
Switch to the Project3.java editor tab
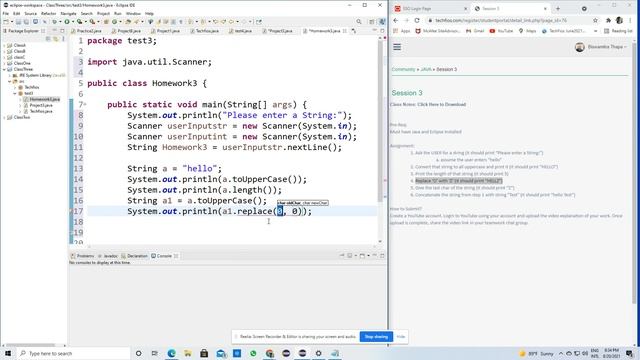(x=278, y=31)
